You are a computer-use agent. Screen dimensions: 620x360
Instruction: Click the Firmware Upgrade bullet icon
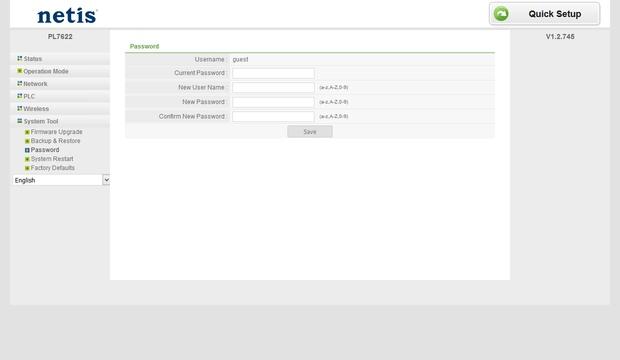click(27, 132)
